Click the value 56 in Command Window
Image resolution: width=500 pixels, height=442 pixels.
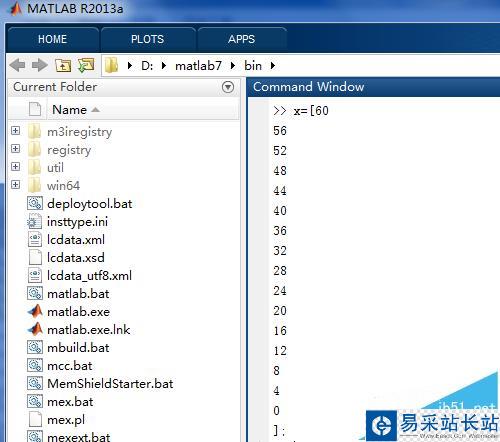[280, 131]
